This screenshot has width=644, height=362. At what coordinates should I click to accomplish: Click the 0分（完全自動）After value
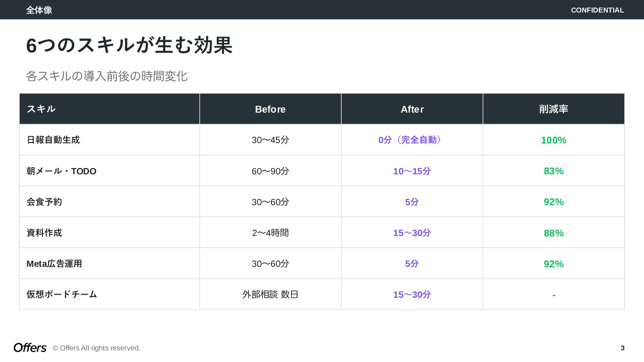point(412,140)
